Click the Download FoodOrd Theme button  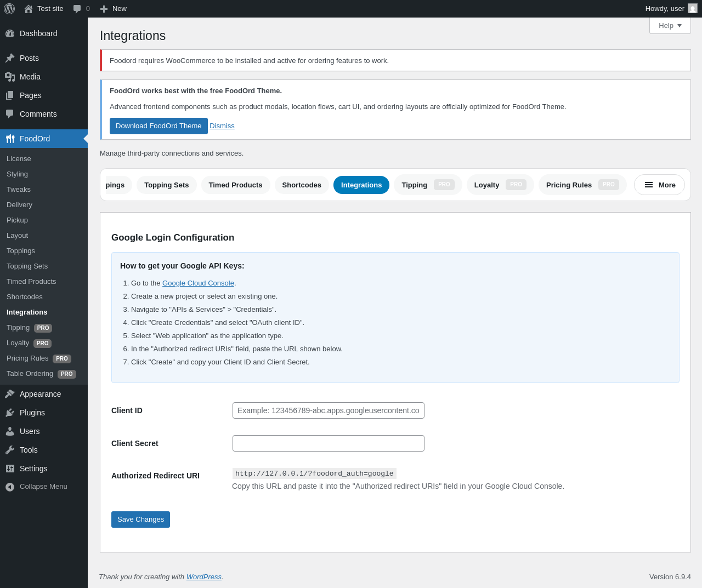(158, 126)
